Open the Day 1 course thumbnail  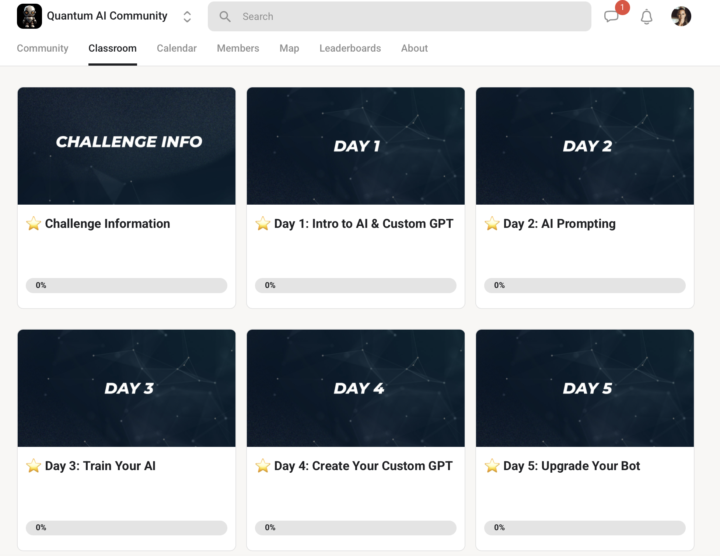[x=356, y=146]
